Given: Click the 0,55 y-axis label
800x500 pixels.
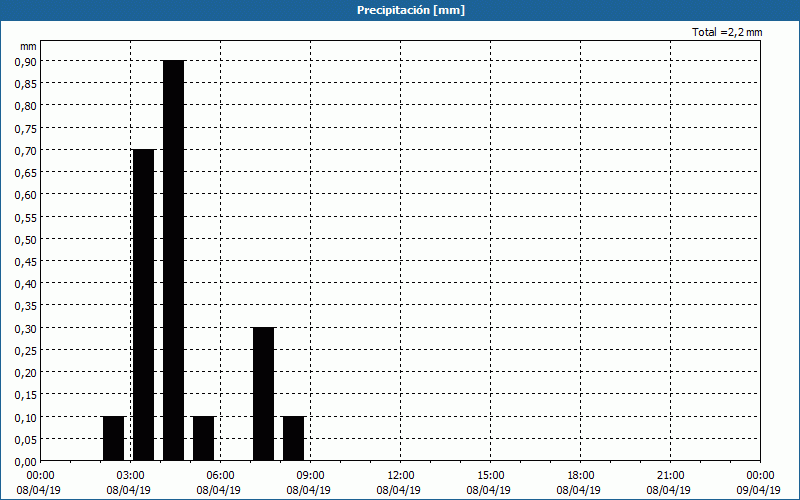Looking at the screenshot, I should (26, 217).
